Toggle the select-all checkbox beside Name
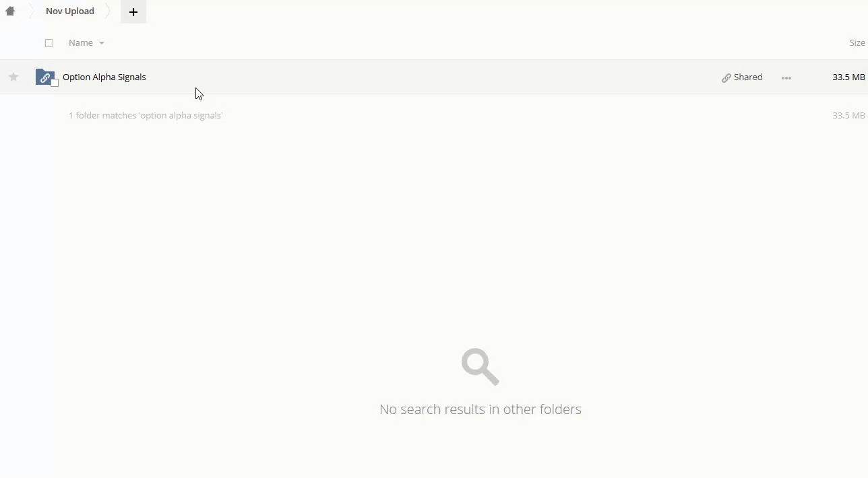 (x=49, y=43)
